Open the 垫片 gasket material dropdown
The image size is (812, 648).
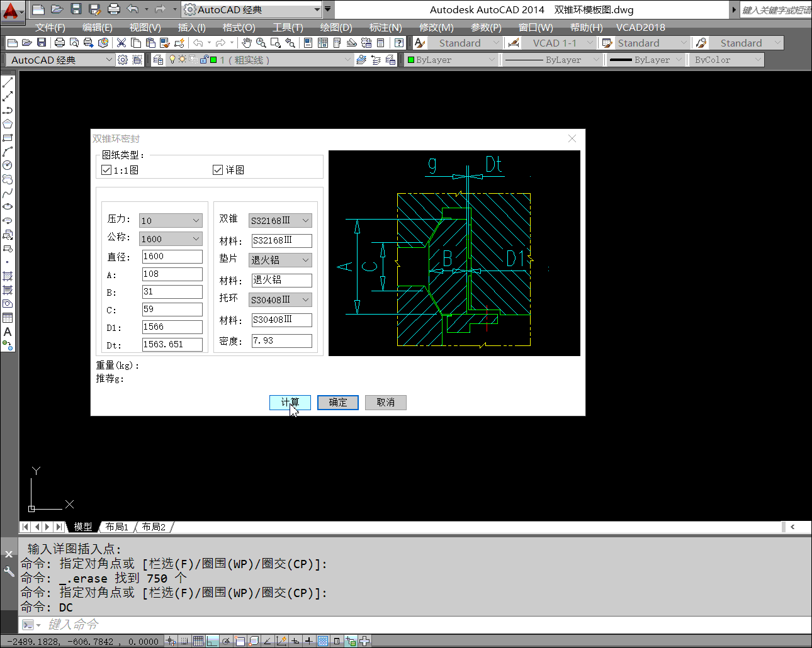(305, 260)
